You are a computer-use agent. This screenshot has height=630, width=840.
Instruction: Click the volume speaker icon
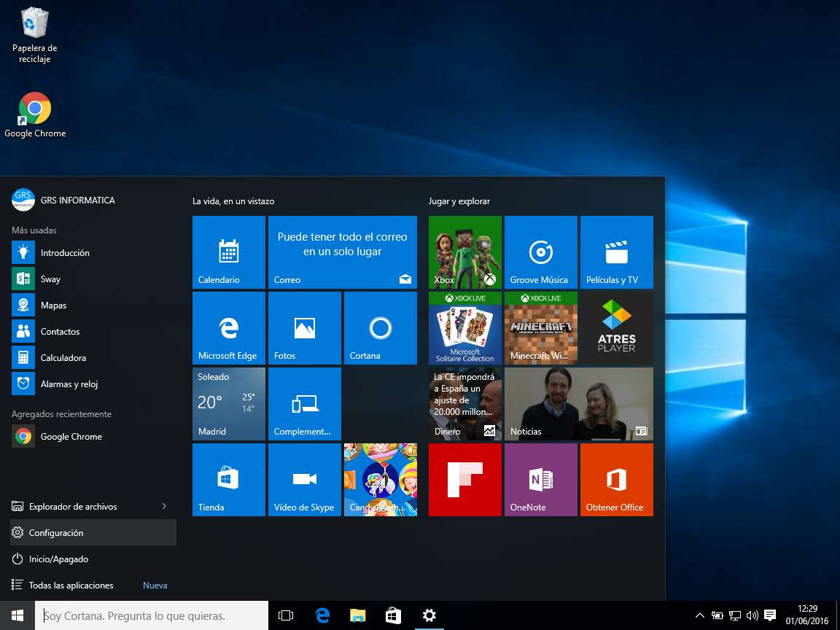pyautogui.click(x=752, y=615)
